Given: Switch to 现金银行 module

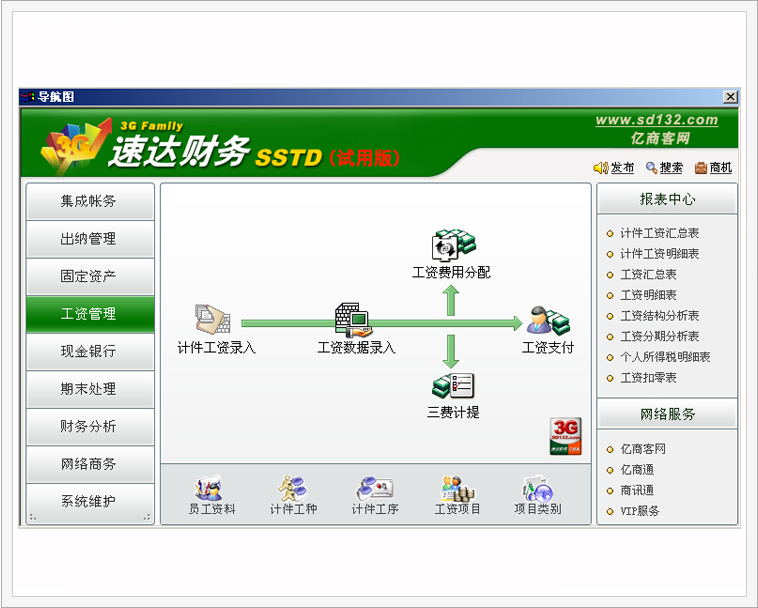Looking at the screenshot, I should tap(90, 351).
